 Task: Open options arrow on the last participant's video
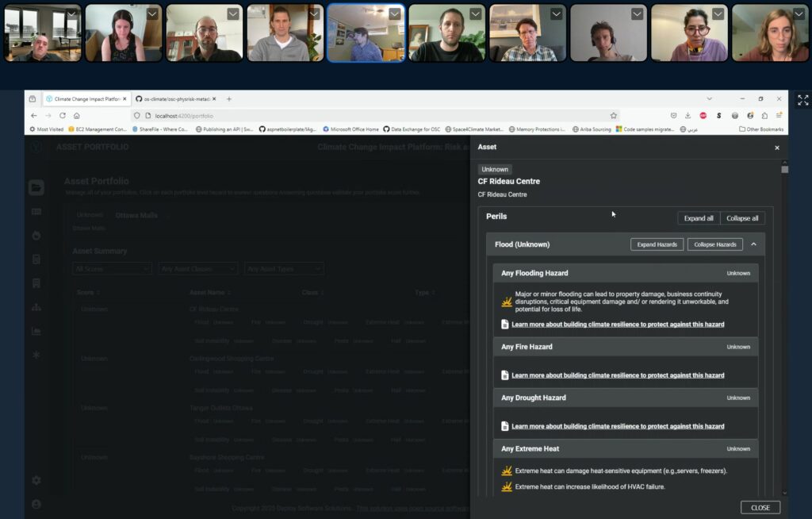[x=799, y=14]
